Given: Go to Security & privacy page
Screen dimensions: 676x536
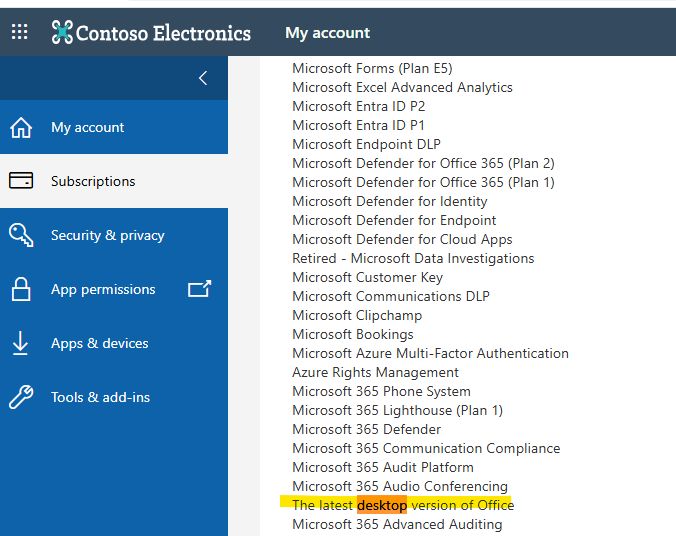Looking at the screenshot, I should (x=108, y=236).
